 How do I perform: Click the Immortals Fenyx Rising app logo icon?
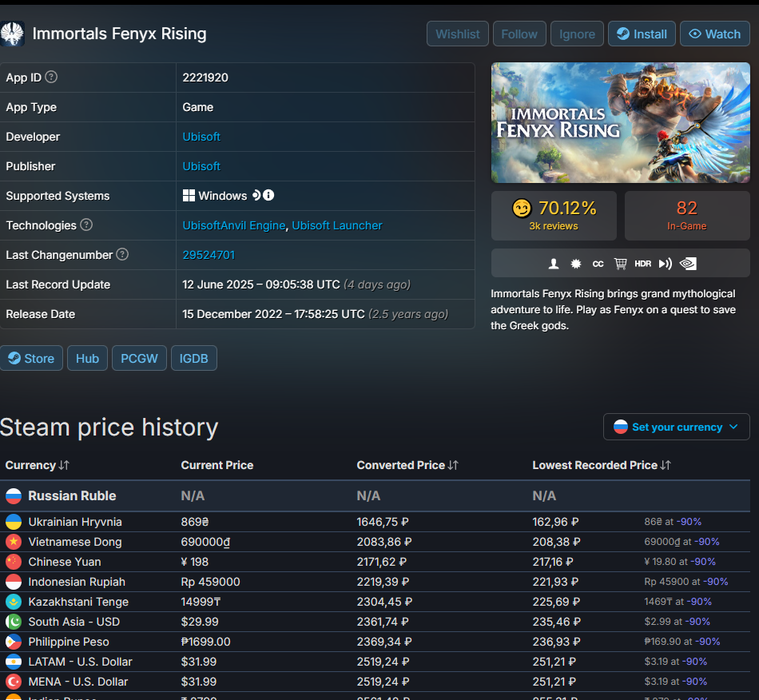(x=12, y=34)
